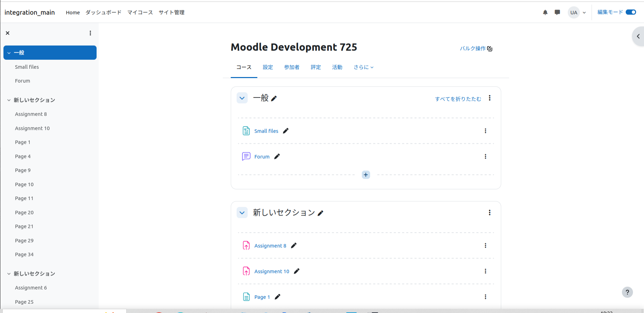This screenshot has width=644, height=313.
Task: Open the Assignment 8 link in main content
Action: point(270,246)
